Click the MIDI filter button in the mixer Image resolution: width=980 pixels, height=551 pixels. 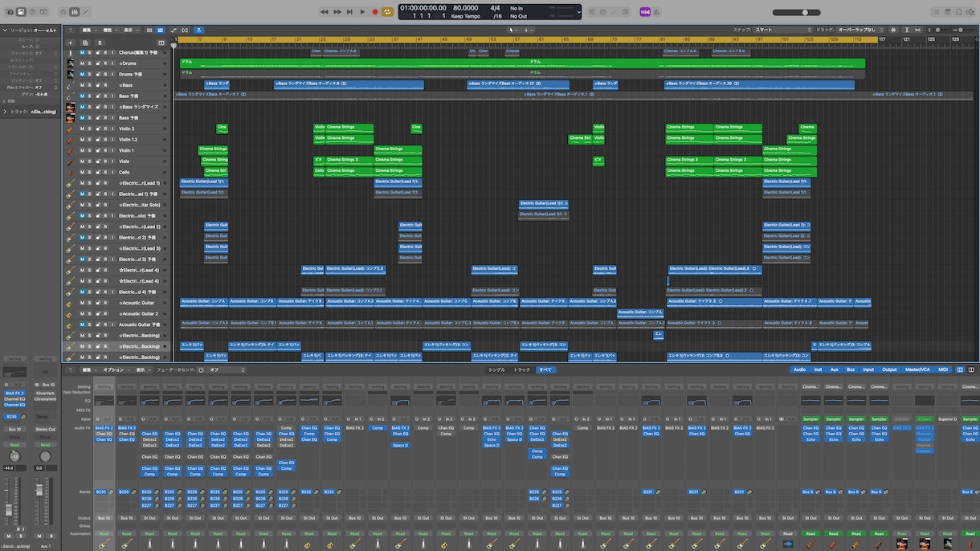click(943, 370)
